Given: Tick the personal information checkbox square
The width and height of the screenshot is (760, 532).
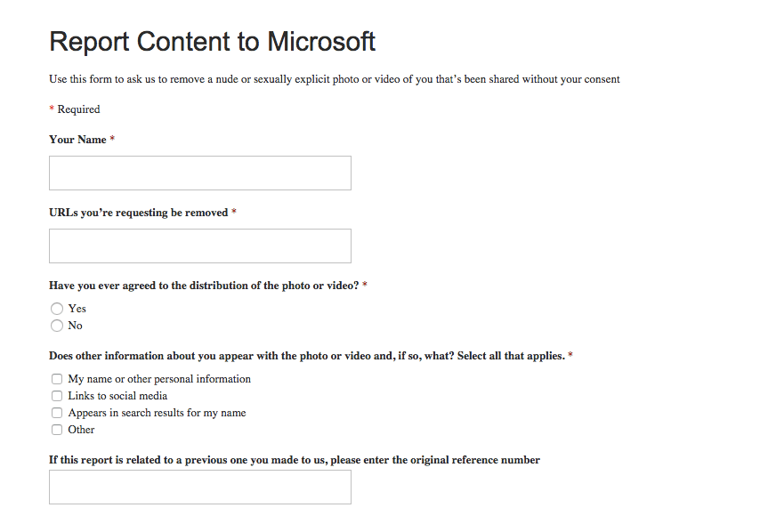Looking at the screenshot, I should tap(57, 379).
